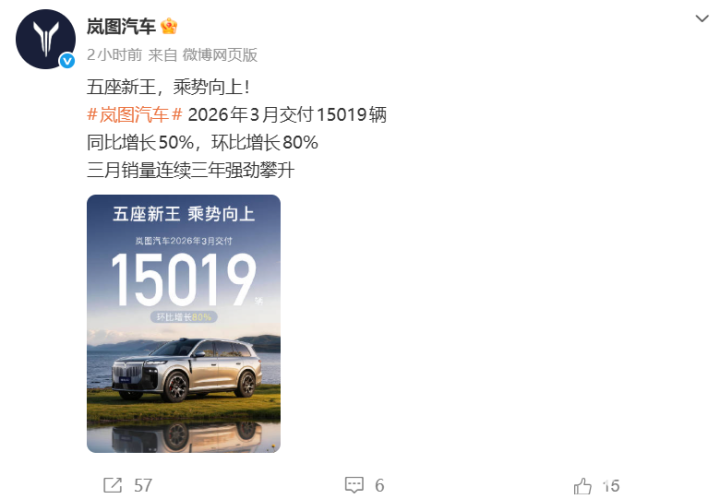Image resolution: width=720 pixels, height=499 pixels.
Task: Click the comment count 6
Action: click(379, 486)
